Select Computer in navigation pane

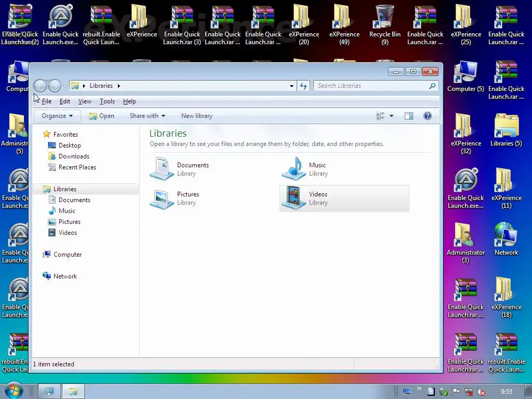67,255
